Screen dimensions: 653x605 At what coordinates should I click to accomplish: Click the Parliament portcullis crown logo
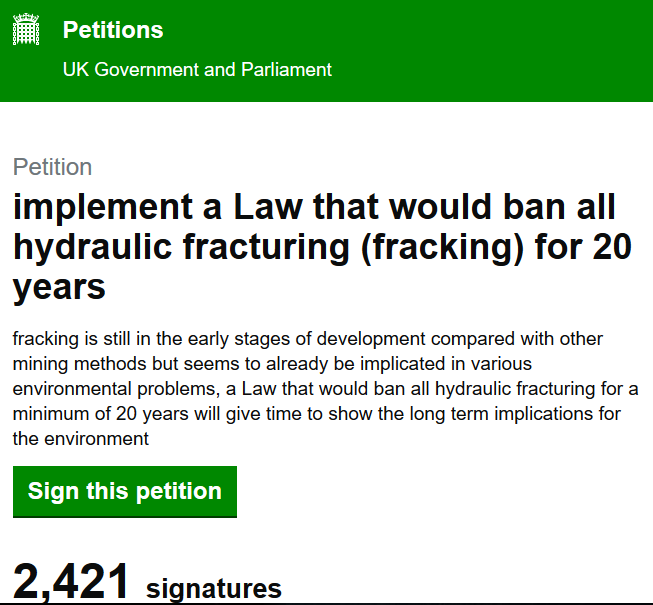pyautogui.click(x=26, y=31)
